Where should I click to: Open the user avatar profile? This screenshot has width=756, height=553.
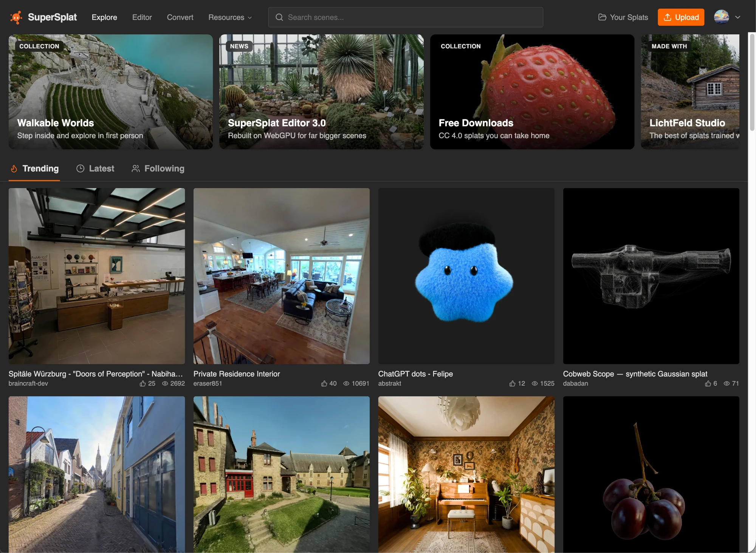(721, 17)
